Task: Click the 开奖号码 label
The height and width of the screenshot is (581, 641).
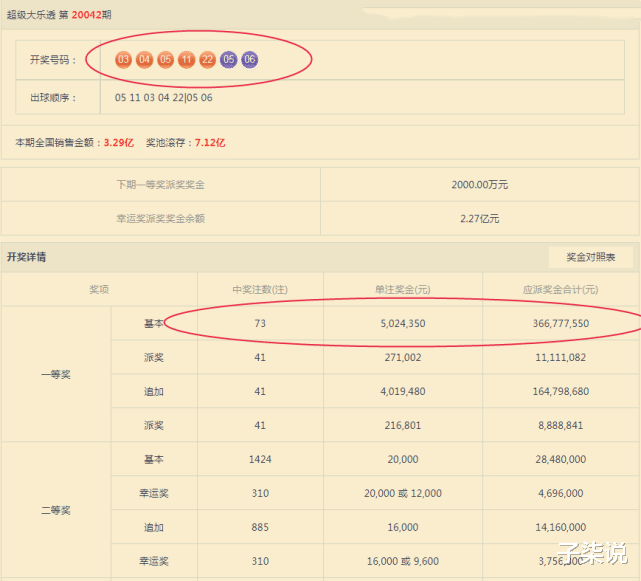Action: (53, 60)
